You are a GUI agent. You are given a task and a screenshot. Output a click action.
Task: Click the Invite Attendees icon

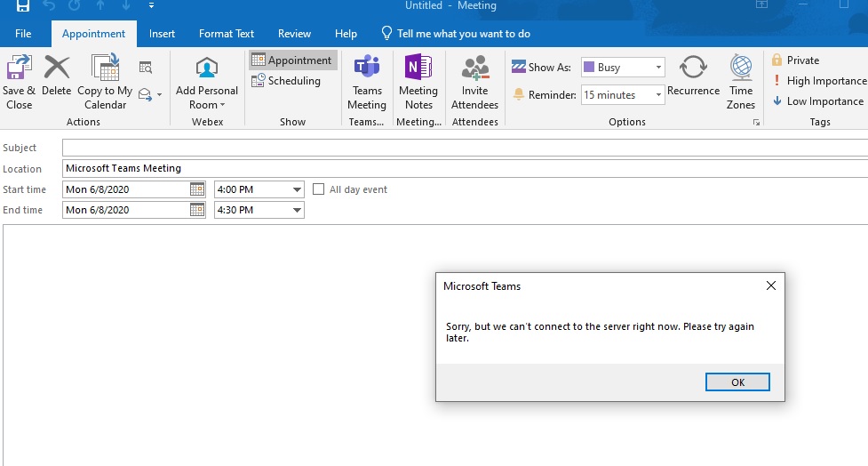coord(475,68)
